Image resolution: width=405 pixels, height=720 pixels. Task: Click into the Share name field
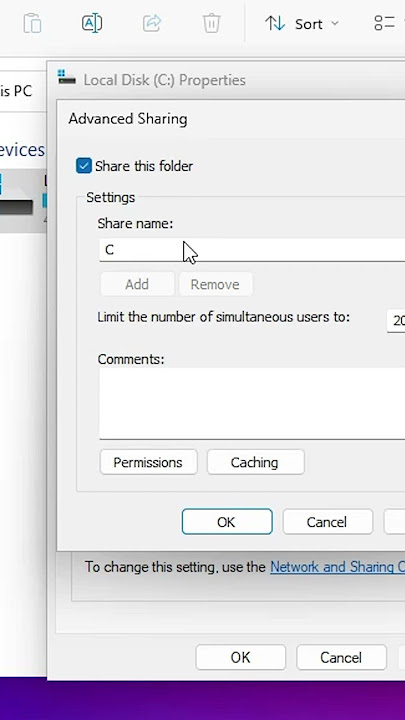[252, 250]
